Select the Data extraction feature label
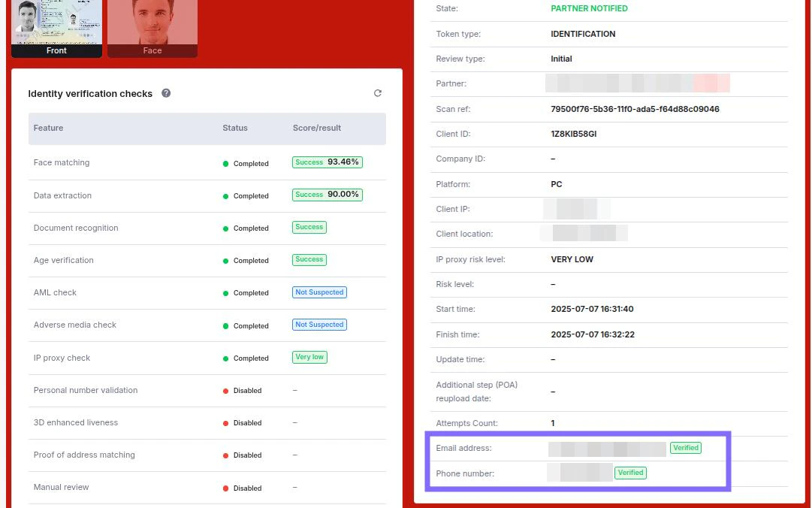 point(62,195)
